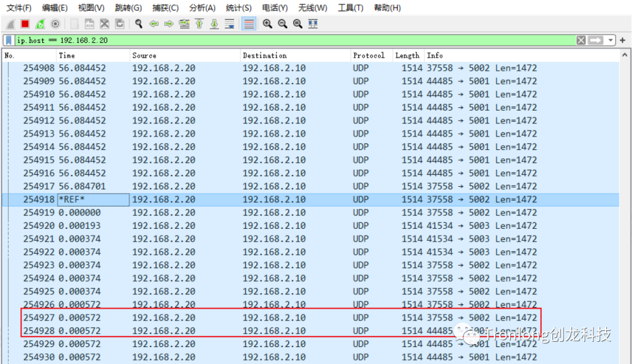632x364 pixels.
Task: Select packet row number 254915
Action: click(x=311, y=160)
